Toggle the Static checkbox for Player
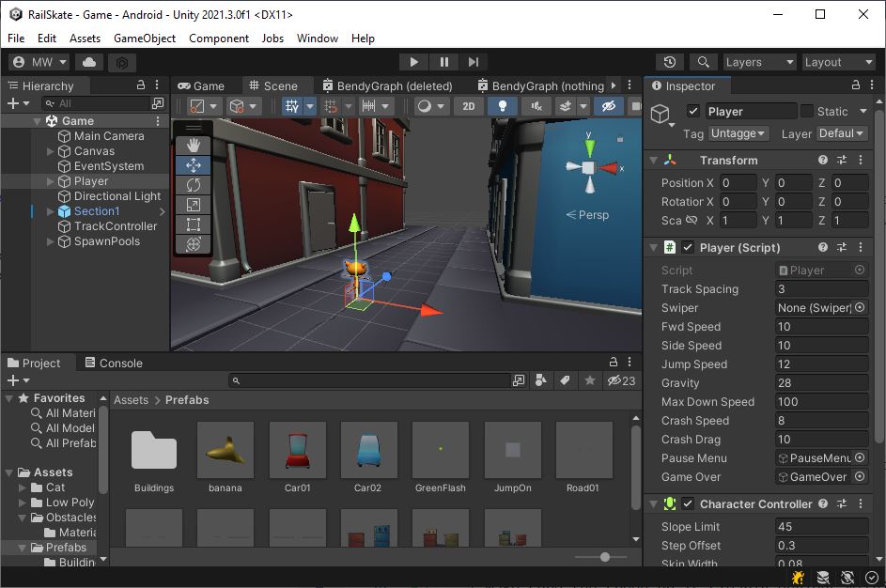 (x=807, y=111)
